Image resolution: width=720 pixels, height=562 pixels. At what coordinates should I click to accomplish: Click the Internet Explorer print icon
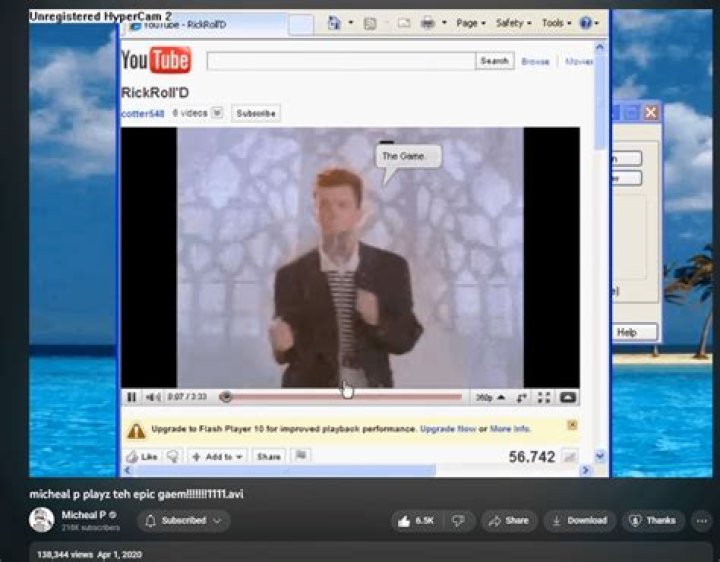[x=428, y=22]
